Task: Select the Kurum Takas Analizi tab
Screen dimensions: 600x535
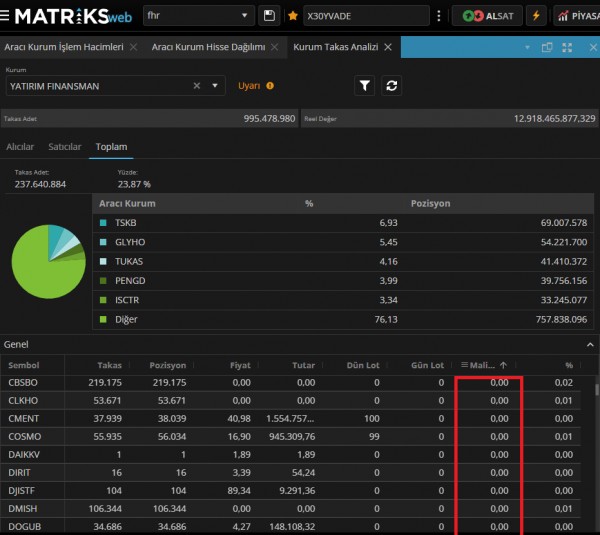Action: point(336,47)
